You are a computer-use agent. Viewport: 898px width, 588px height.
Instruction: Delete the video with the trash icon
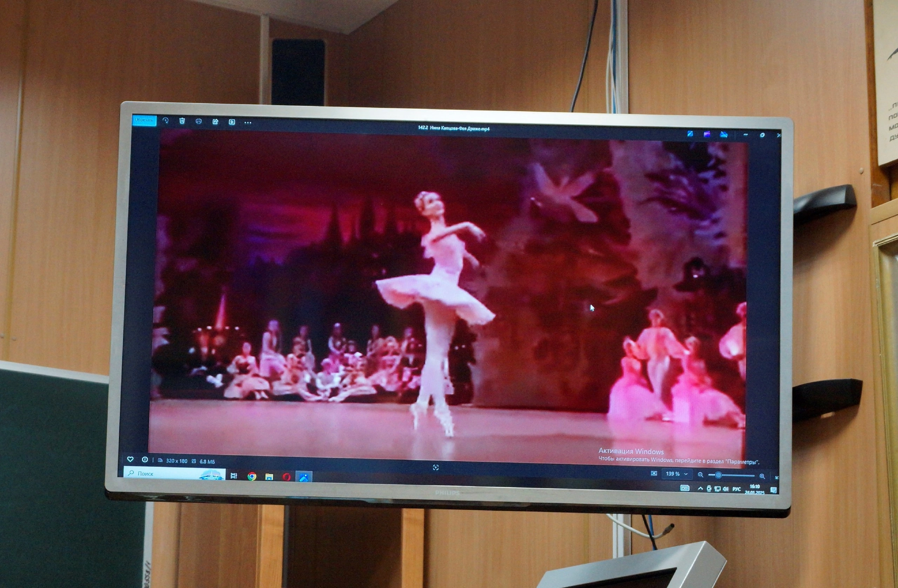pos(182,121)
